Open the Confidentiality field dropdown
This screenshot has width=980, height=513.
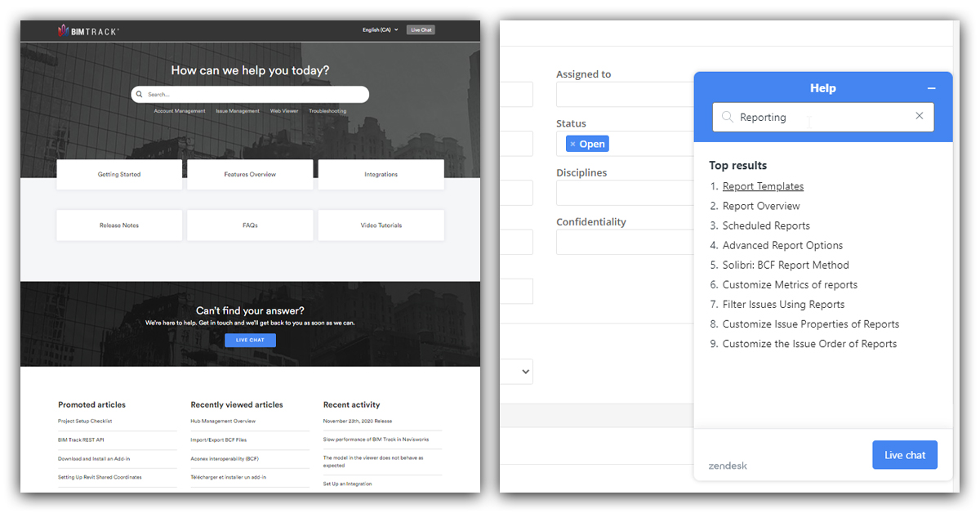[x=626, y=242]
